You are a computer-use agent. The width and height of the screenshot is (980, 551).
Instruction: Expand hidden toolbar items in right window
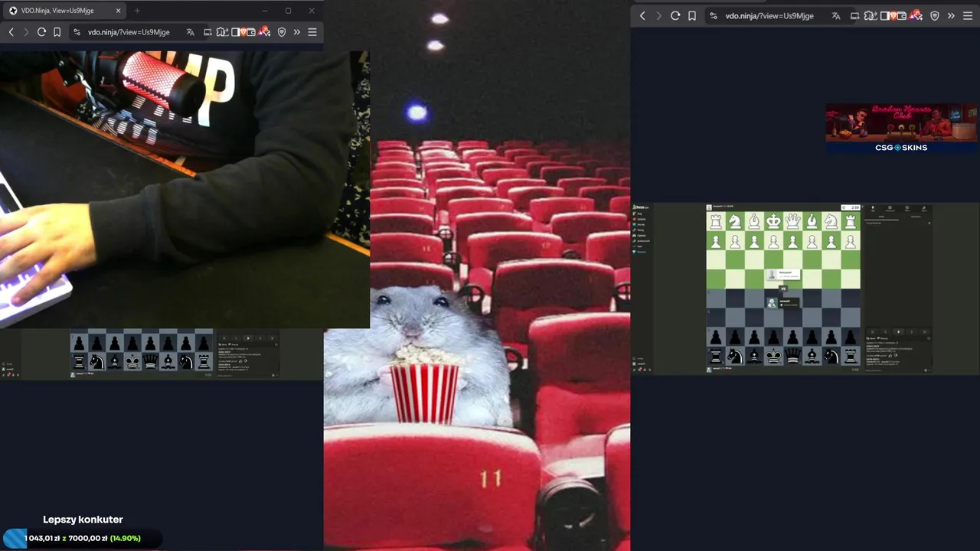(951, 15)
